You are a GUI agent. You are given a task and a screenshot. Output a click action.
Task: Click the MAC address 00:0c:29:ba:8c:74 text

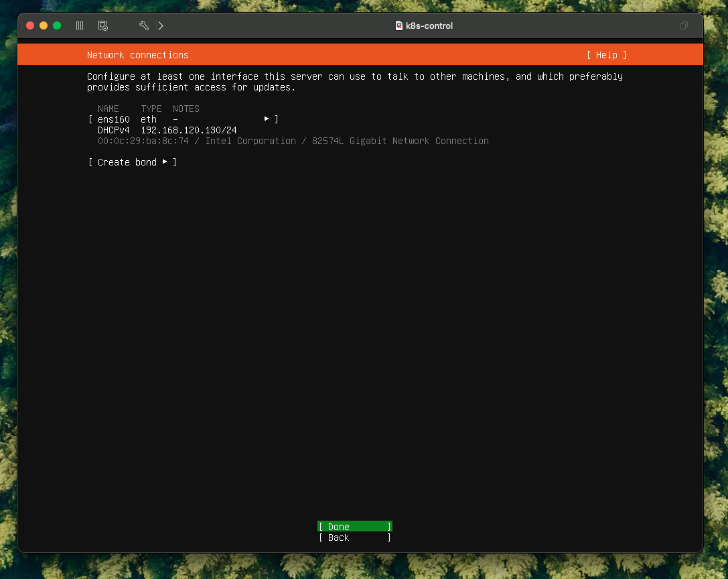[143, 141]
